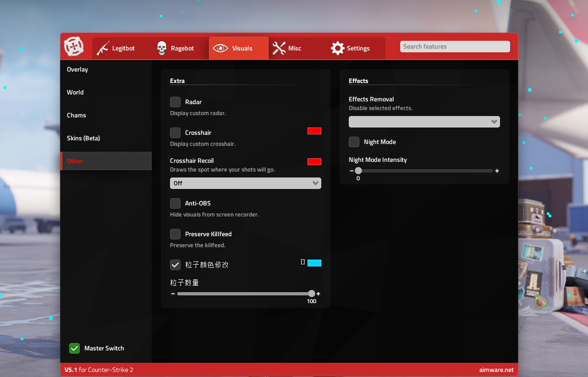The width and height of the screenshot is (588, 377).
Task: Enable the Radar checkbox
Action: click(x=175, y=102)
